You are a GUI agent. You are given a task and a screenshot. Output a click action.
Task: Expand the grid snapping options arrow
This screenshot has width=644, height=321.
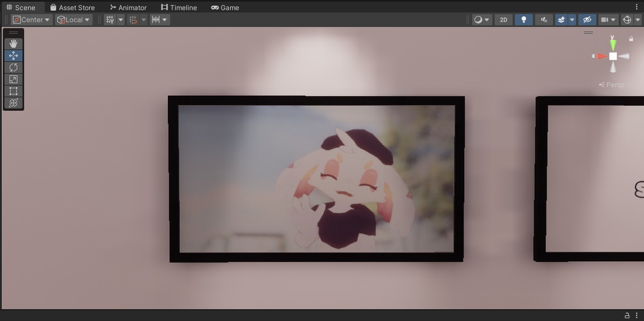click(x=144, y=20)
